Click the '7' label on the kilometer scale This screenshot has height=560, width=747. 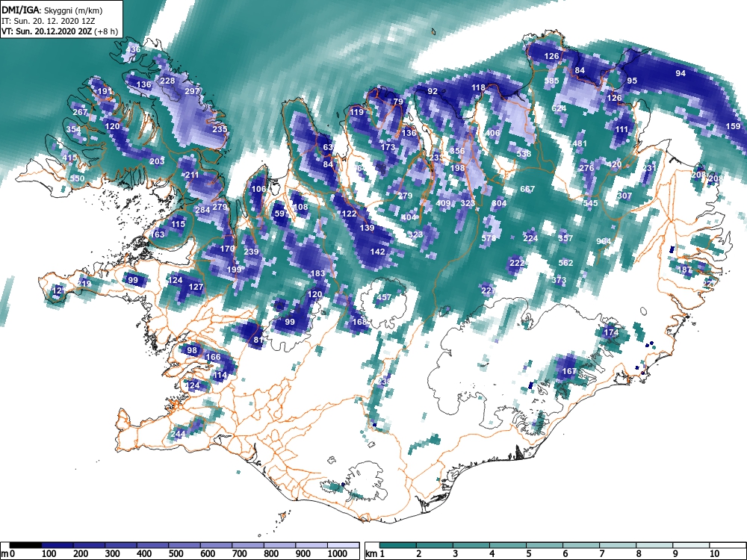tap(602, 554)
